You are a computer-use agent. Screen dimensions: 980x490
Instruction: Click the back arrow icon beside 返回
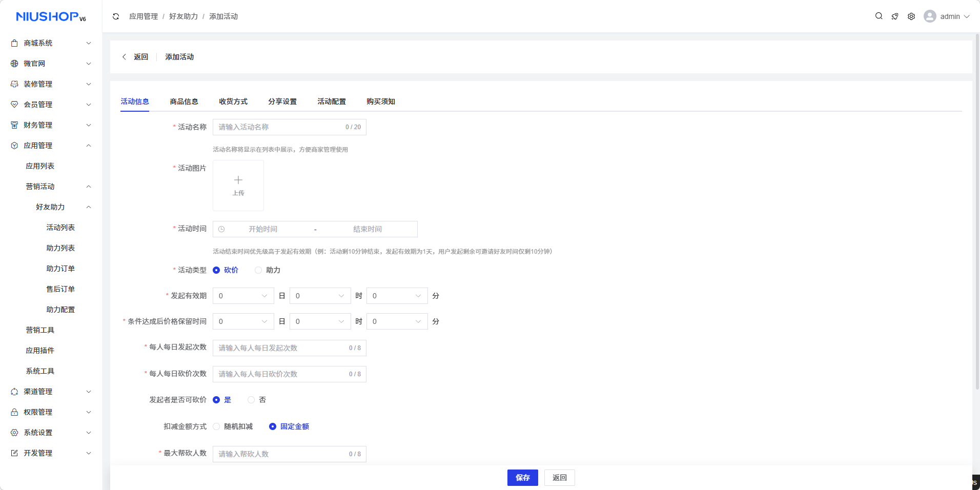[124, 57]
